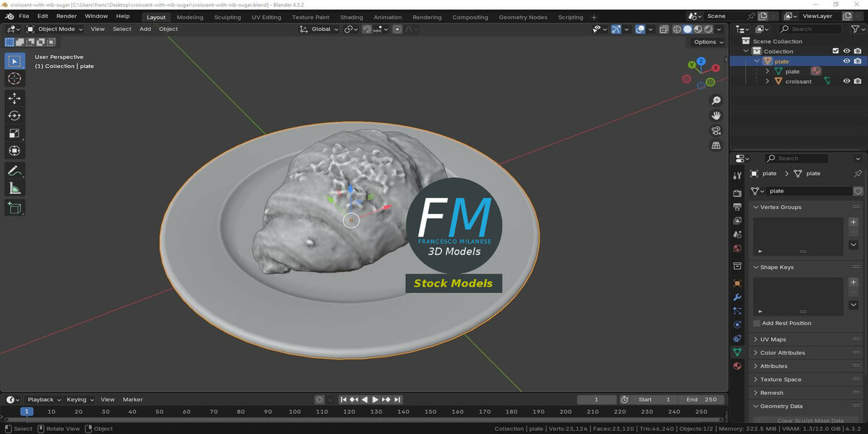Click the outliner Search field
This screenshot has height=434, width=868.
tap(810, 30)
